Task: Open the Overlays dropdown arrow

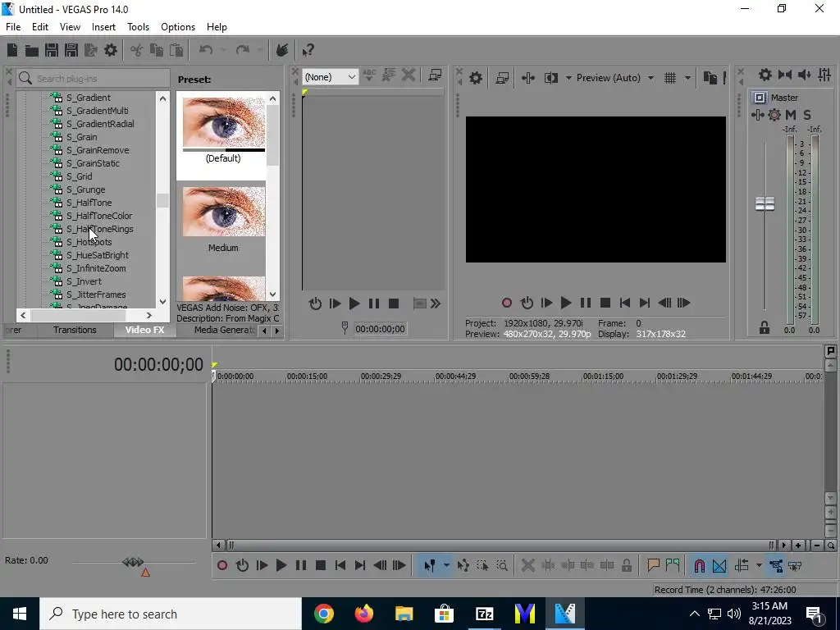Action: coord(687,78)
